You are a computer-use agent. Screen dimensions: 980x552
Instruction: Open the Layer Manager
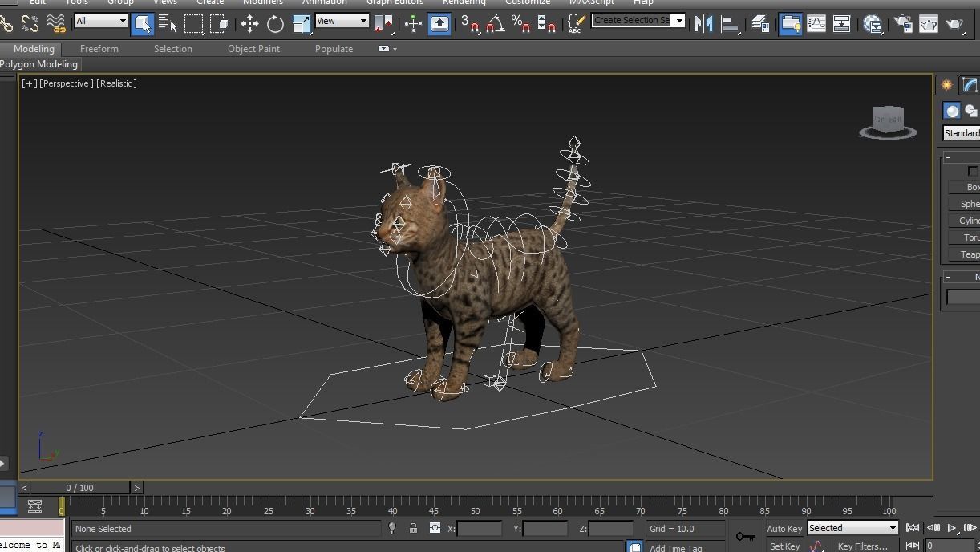759,24
